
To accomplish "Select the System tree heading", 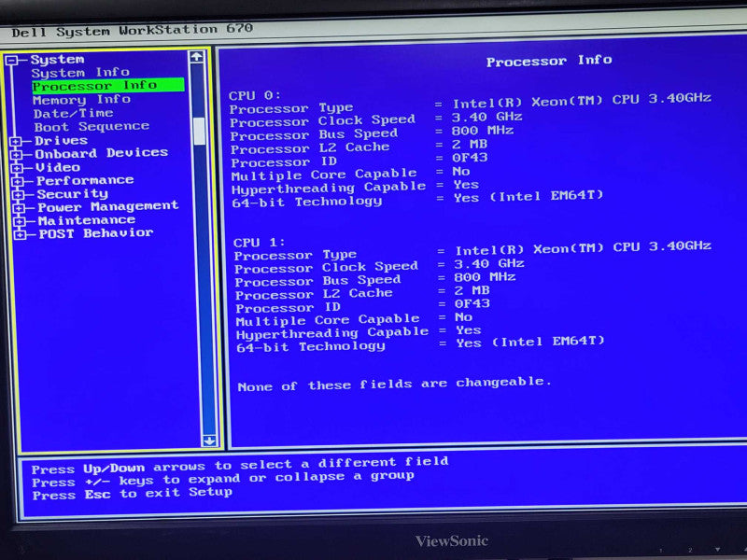I will click(x=58, y=60).
